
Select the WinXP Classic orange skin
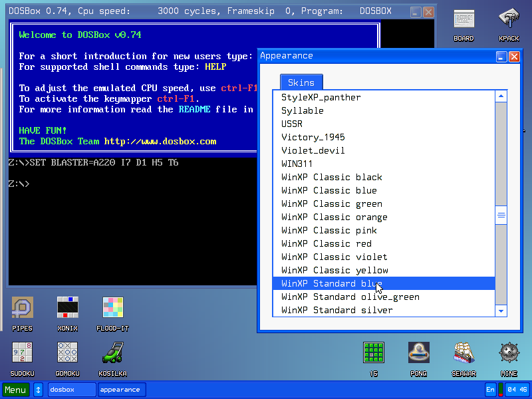(384, 217)
